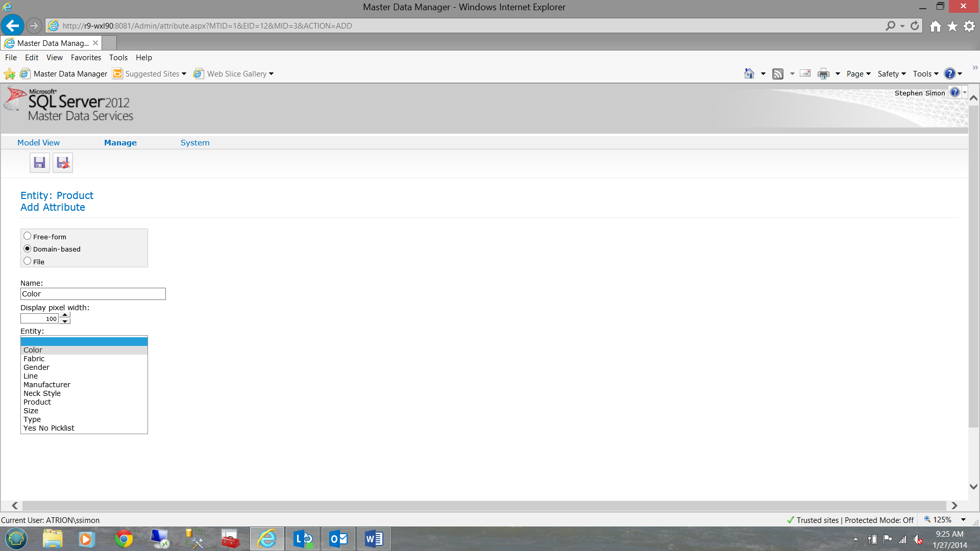Image resolution: width=980 pixels, height=551 pixels.
Task: Click the RSS feeds icon
Action: click(x=778, y=74)
